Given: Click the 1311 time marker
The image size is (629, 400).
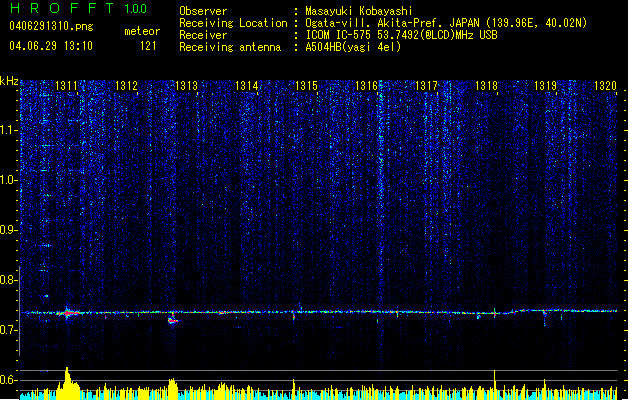Looking at the screenshot, I should [66, 86].
